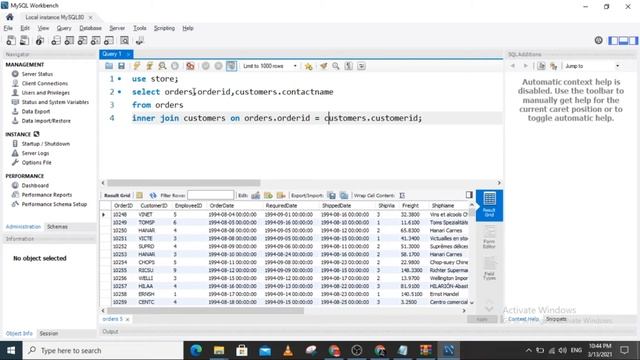Click the create new function icon

click(x=109, y=40)
